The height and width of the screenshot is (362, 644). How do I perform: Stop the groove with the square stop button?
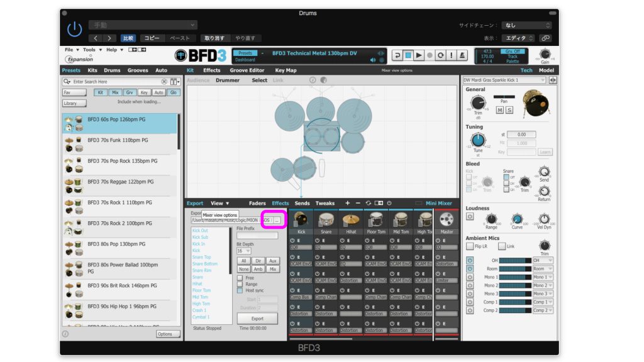click(x=408, y=55)
